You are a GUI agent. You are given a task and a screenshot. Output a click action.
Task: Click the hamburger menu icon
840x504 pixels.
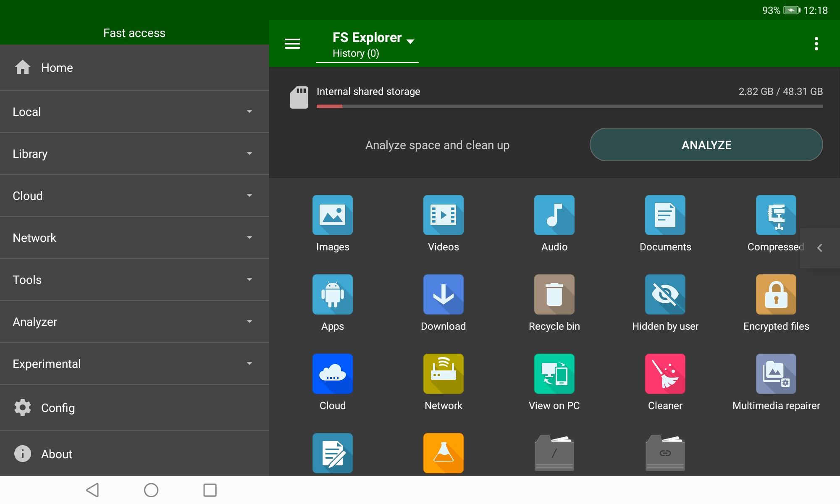click(292, 44)
